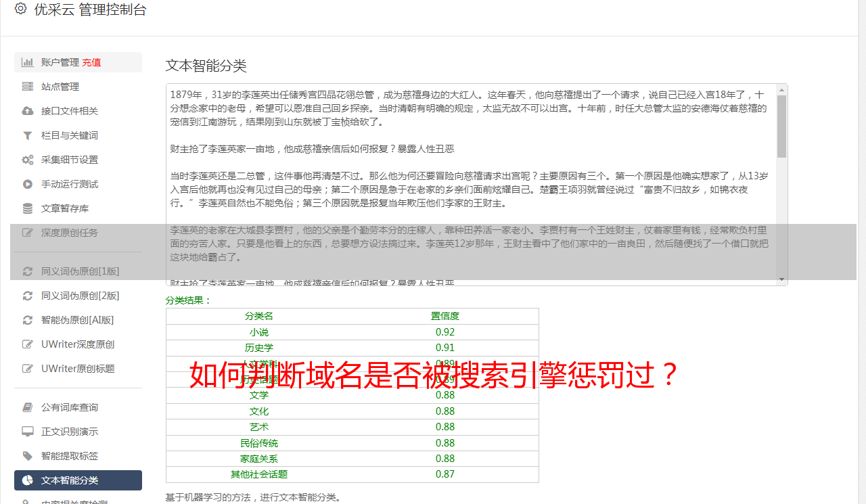
Task: Select the 文化 category cell
Action: (x=259, y=411)
